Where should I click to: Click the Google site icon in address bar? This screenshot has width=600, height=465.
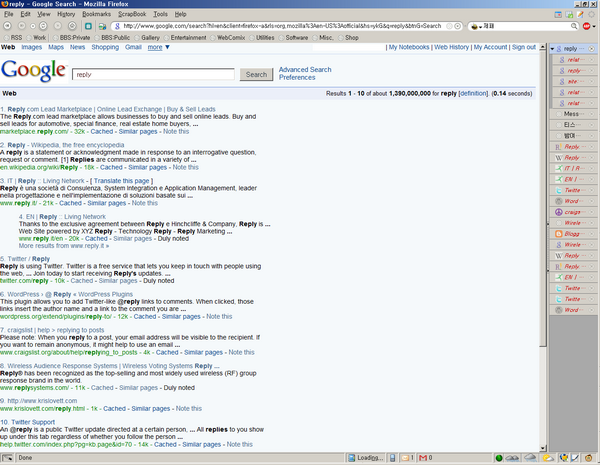117,26
